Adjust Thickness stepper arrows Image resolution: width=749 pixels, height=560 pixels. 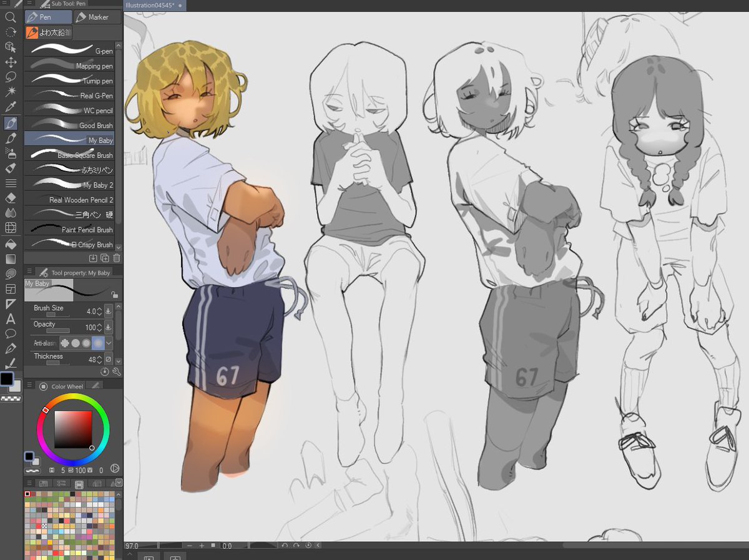pyautogui.click(x=99, y=360)
